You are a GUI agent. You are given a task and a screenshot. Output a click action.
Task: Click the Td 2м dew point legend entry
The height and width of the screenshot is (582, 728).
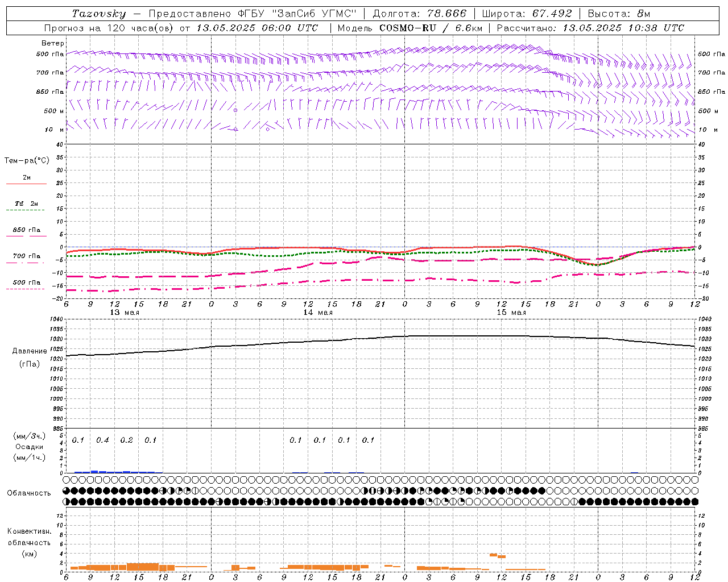(x=26, y=203)
